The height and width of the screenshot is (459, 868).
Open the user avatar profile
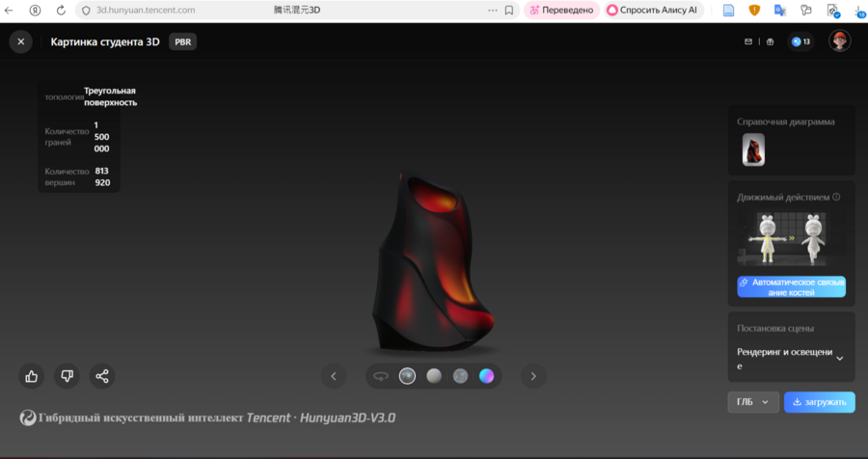pyautogui.click(x=840, y=41)
